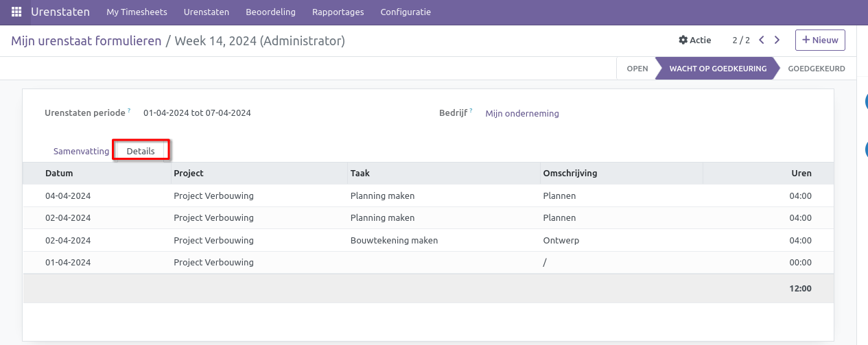Select the Open status stage
Screen dimensions: 868x345
(x=637, y=69)
